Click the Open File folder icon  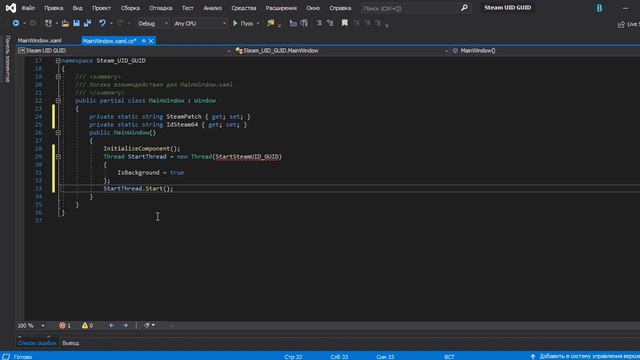pos(65,23)
